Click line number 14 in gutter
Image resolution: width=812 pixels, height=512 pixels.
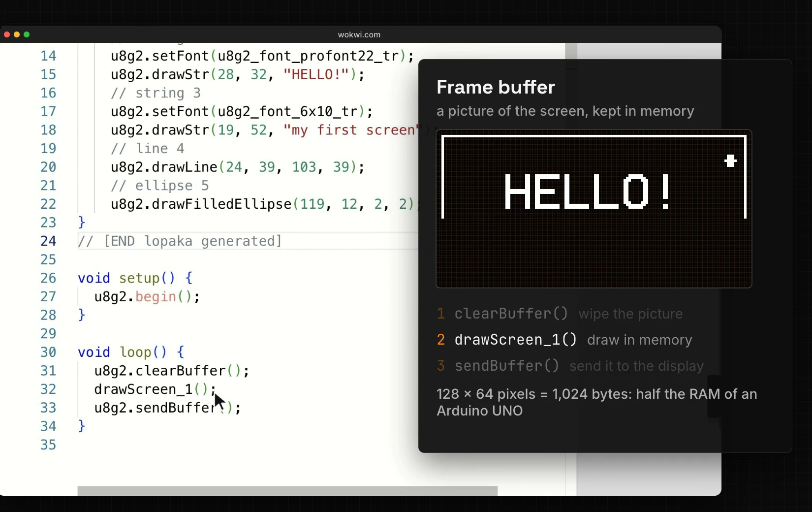48,56
